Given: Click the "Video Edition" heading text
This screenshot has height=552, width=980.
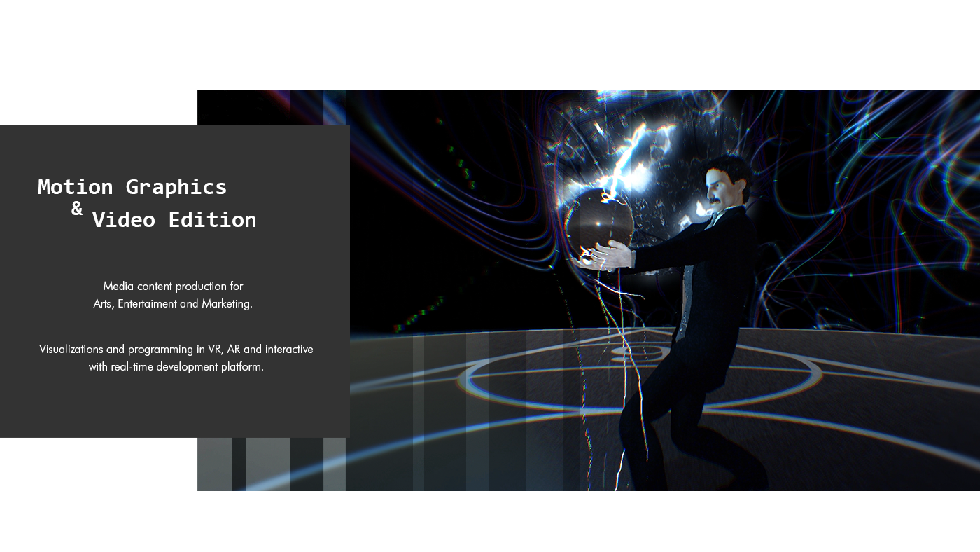Looking at the screenshot, I should 174,220.
